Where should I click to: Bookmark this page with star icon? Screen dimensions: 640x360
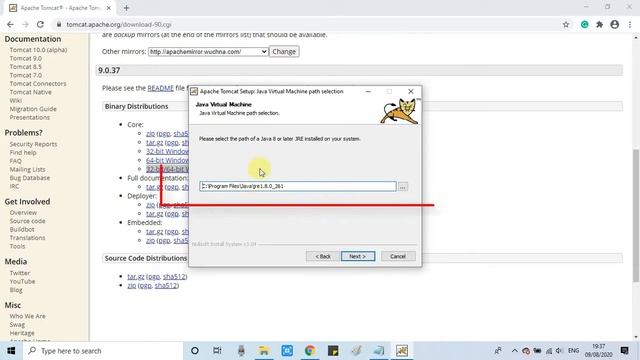[x=566, y=24]
